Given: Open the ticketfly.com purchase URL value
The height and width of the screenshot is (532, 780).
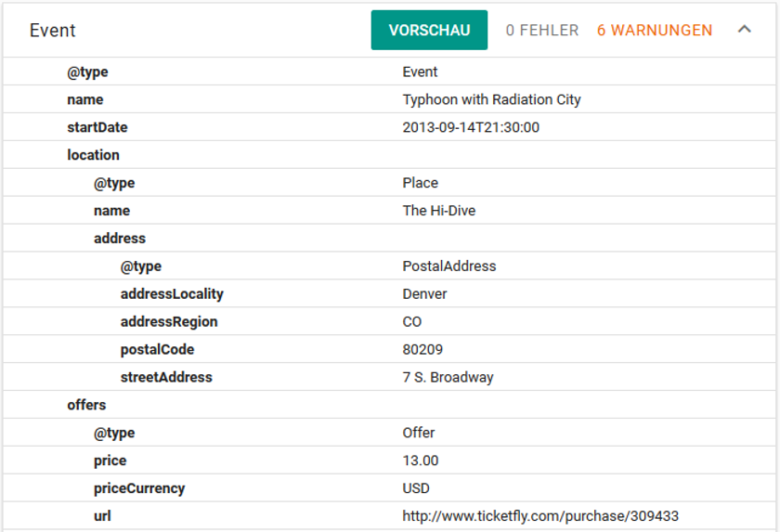Looking at the screenshot, I should [x=540, y=516].
